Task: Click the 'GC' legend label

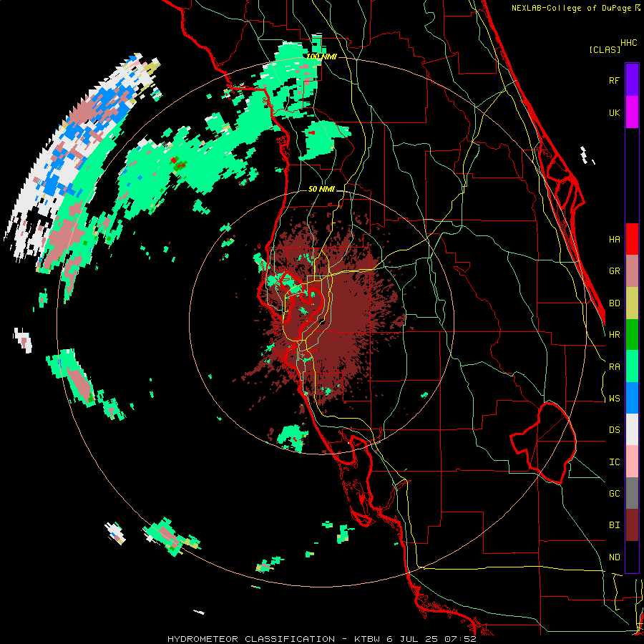Action: pyautogui.click(x=614, y=493)
